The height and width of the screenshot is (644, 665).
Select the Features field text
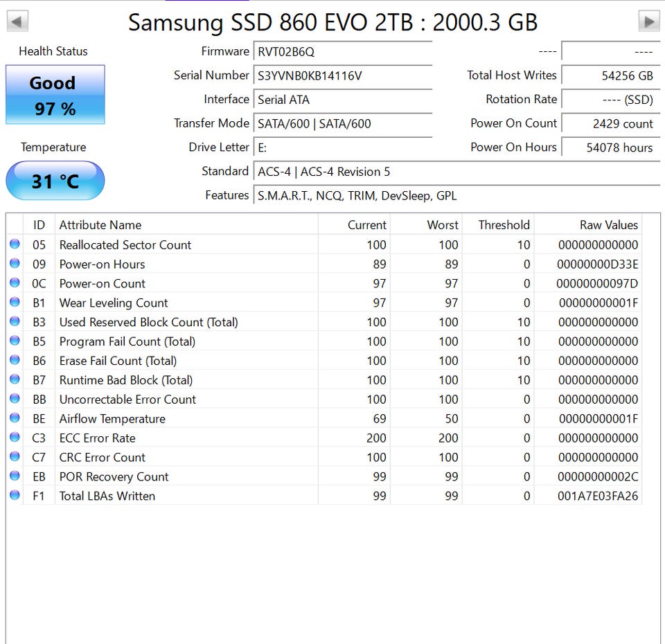[x=456, y=195]
